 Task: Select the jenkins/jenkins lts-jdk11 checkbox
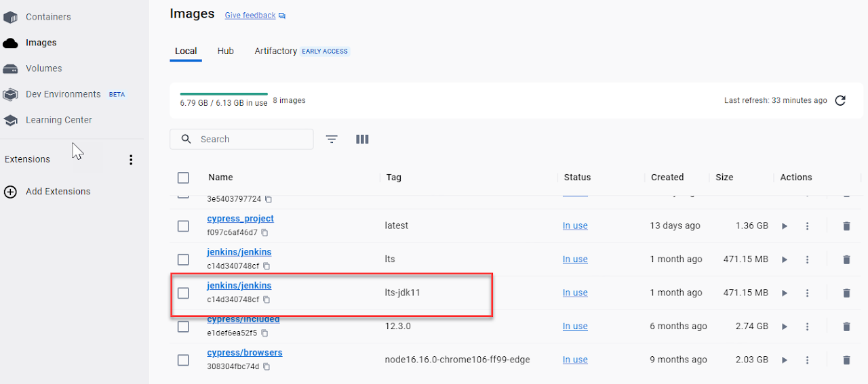tap(183, 293)
